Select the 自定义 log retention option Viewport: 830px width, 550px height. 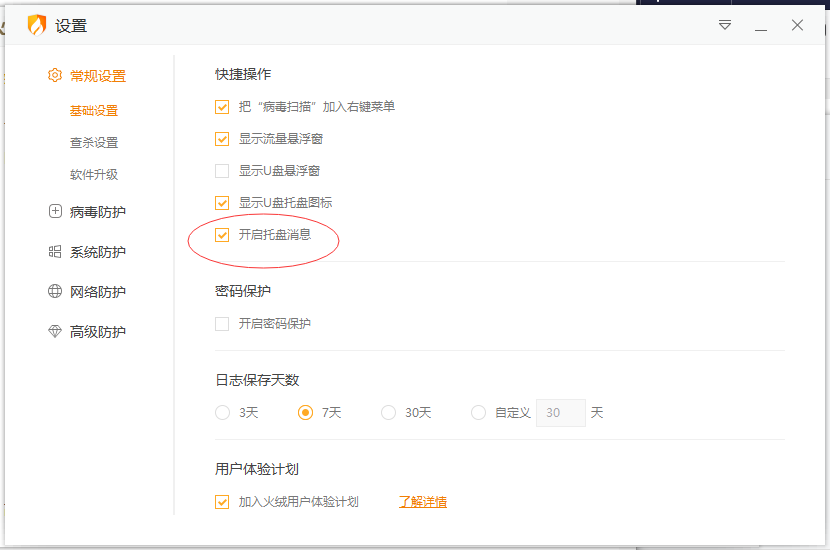(479, 412)
